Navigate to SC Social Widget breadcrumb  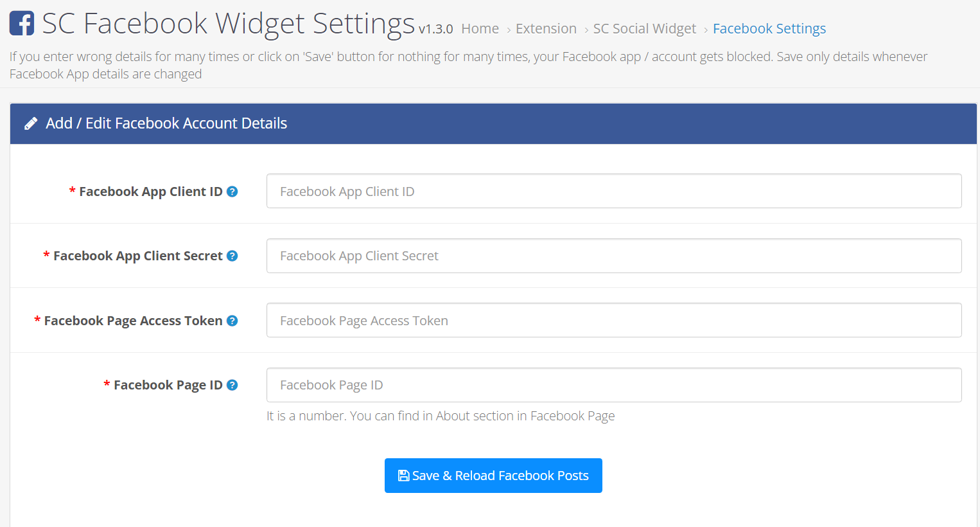[644, 29]
